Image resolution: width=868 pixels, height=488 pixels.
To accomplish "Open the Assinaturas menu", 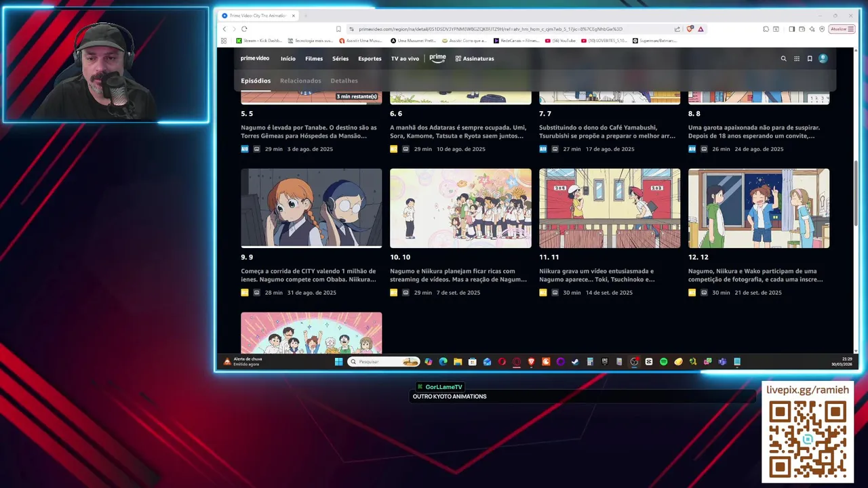I will [x=475, y=59].
